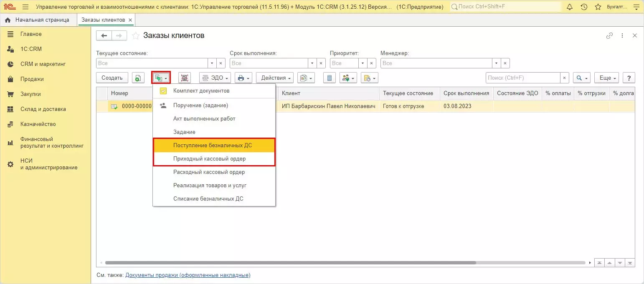Expand Срок выполнения filter dropdown arrow
The image size is (644, 284).
(313, 63)
